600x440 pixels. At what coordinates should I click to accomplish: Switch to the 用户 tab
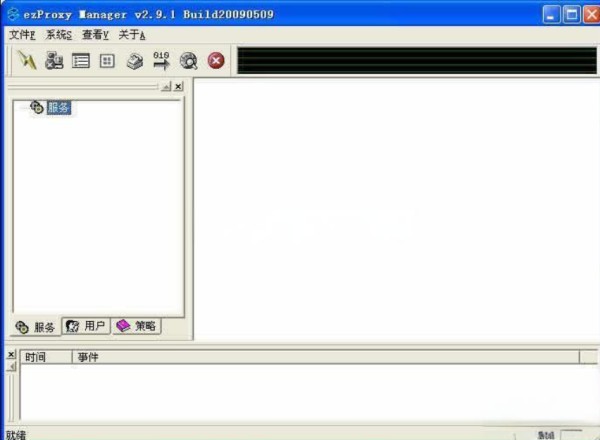pyautogui.click(x=86, y=326)
